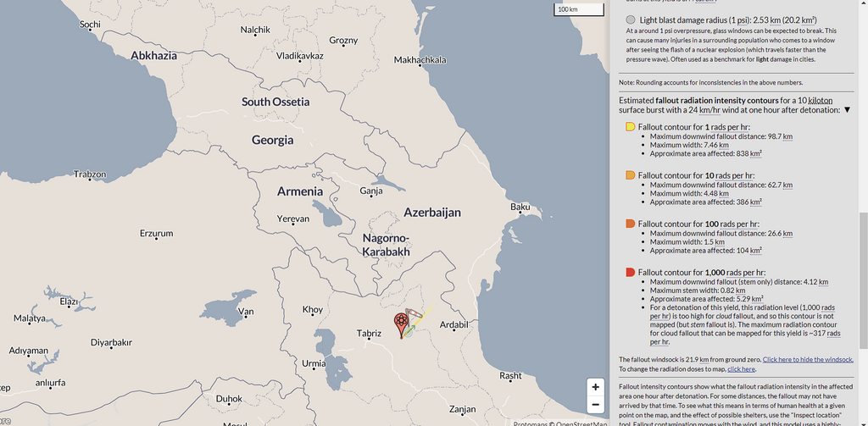
Task: Click the orange 100 rads per hr swatch
Action: point(630,224)
